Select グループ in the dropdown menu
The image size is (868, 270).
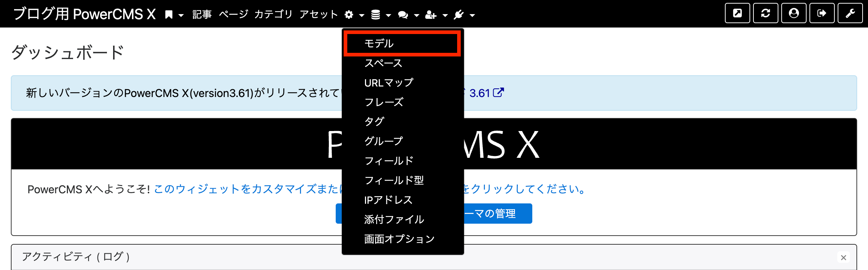403,141
